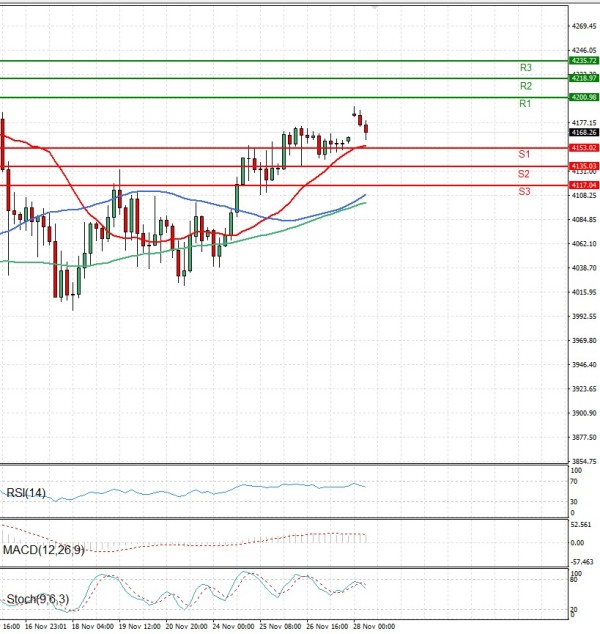Image resolution: width=600 pixels, height=634 pixels.
Task: Select the R2 resistance label
Action: (525, 87)
